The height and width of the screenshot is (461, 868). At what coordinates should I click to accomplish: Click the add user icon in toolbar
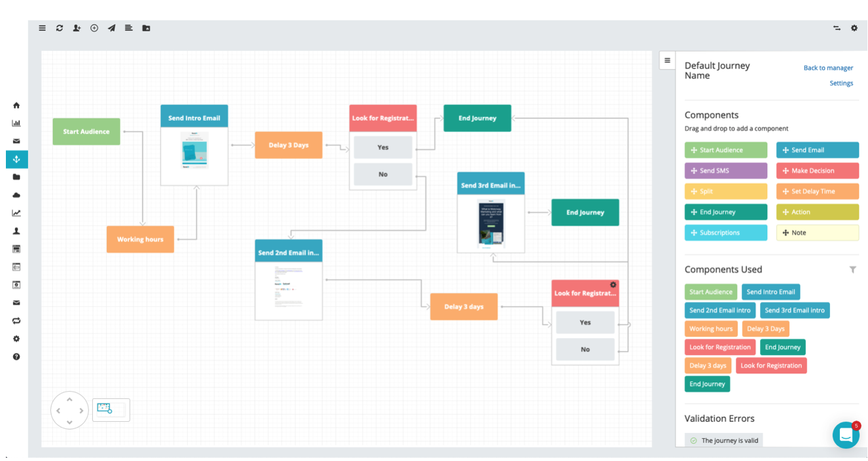[x=77, y=28]
